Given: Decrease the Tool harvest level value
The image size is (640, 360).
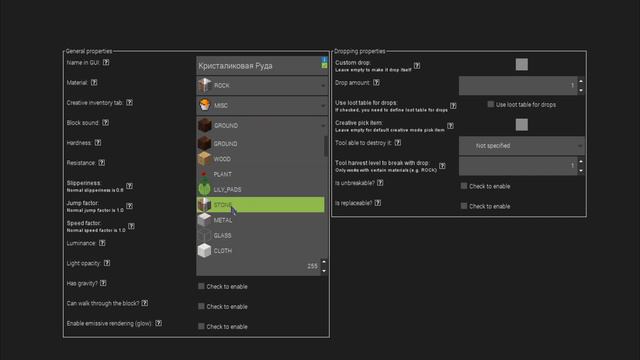Looking at the screenshot, I should [581, 171].
